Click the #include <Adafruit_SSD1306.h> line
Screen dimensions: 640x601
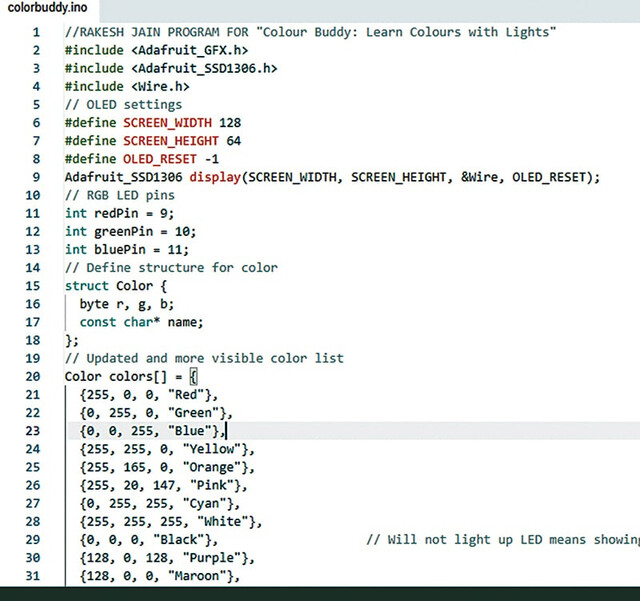(171, 68)
